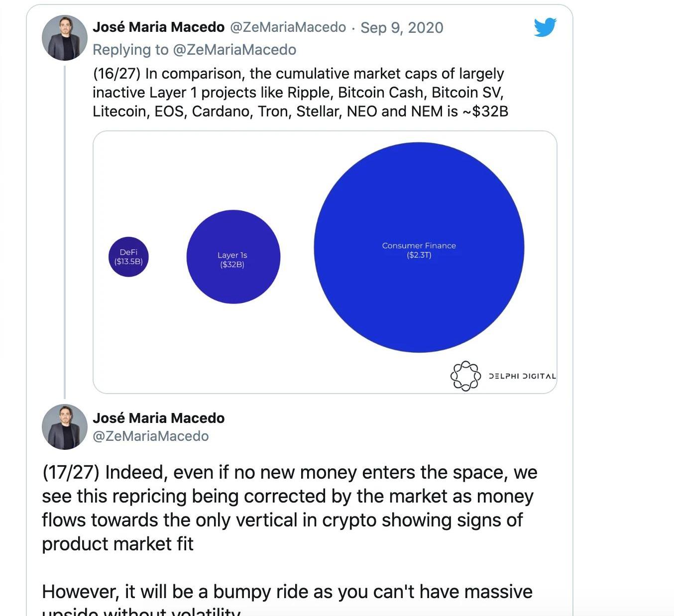
Task: Open the lower José Maria Macedo avatar
Action: click(x=65, y=427)
